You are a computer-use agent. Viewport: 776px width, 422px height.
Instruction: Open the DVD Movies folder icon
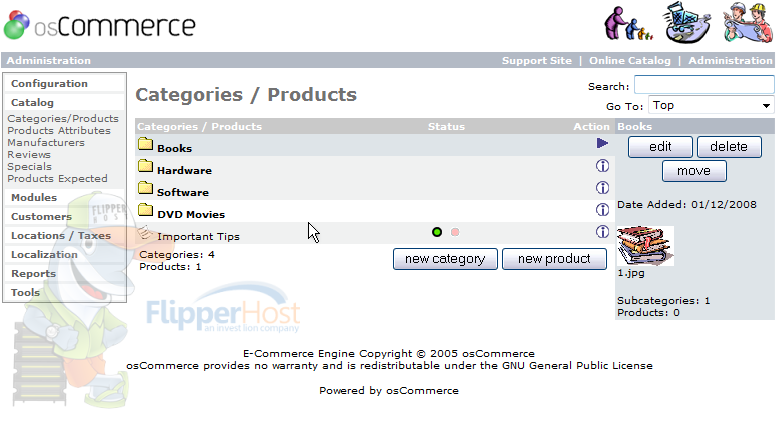pyautogui.click(x=146, y=210)
